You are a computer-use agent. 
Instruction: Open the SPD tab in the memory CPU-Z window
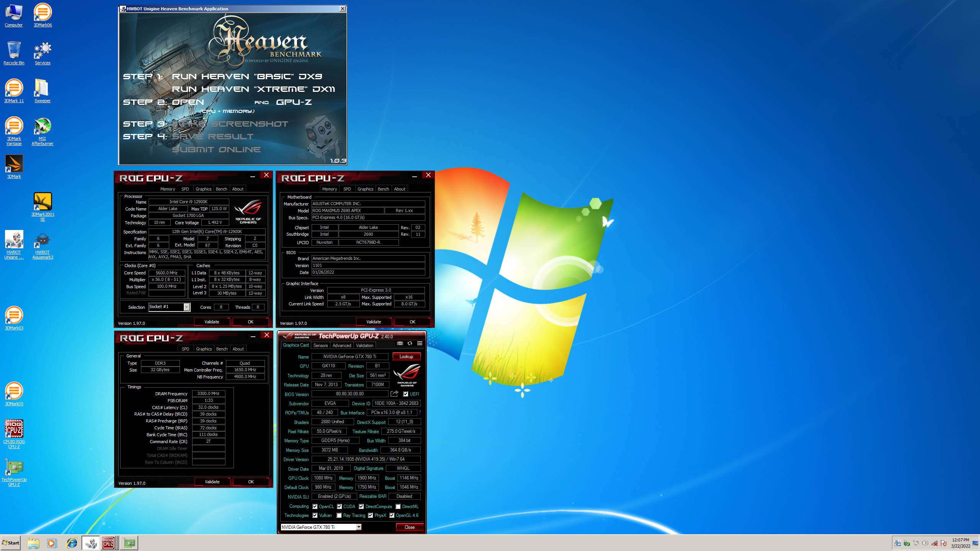pyautogui.click(x=186, y=349)
